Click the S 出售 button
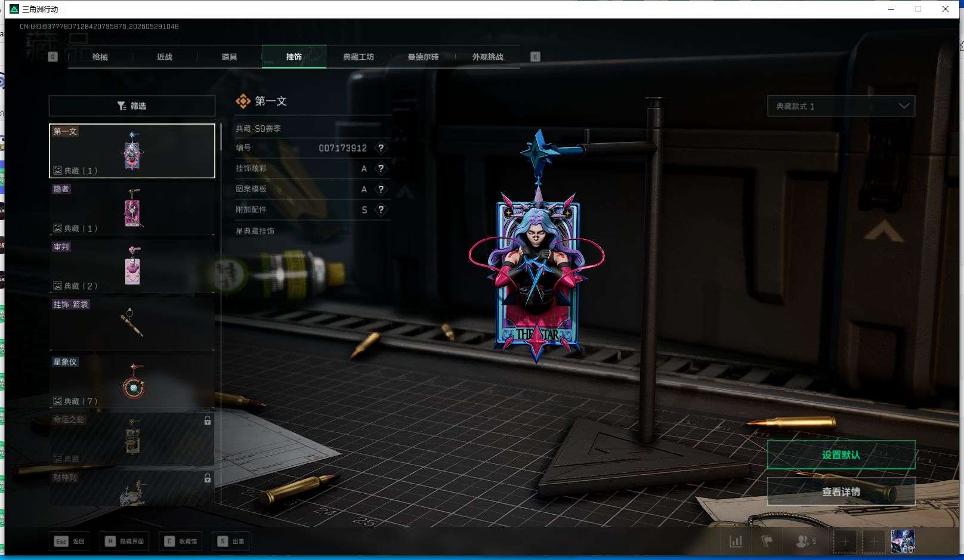This screenshot has height=560, width=964. [x=231, y=542]
